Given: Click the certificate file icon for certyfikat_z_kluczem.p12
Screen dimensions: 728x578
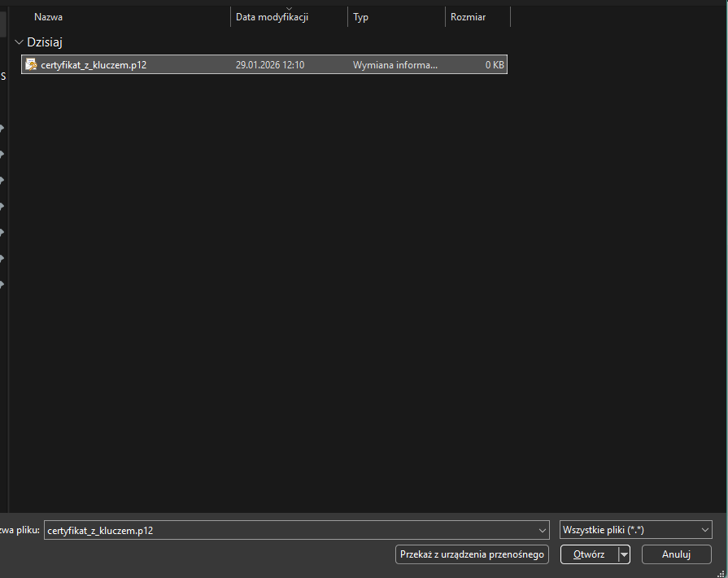Looking at the screenshot, I should pos(31,64).
